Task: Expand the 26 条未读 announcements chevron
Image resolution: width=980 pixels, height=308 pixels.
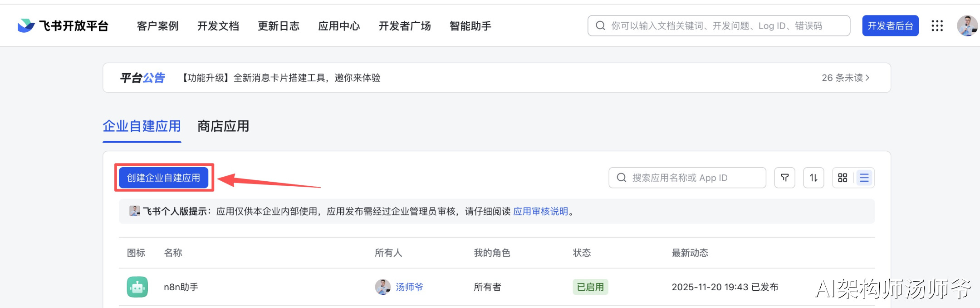Action: (867, 78)
